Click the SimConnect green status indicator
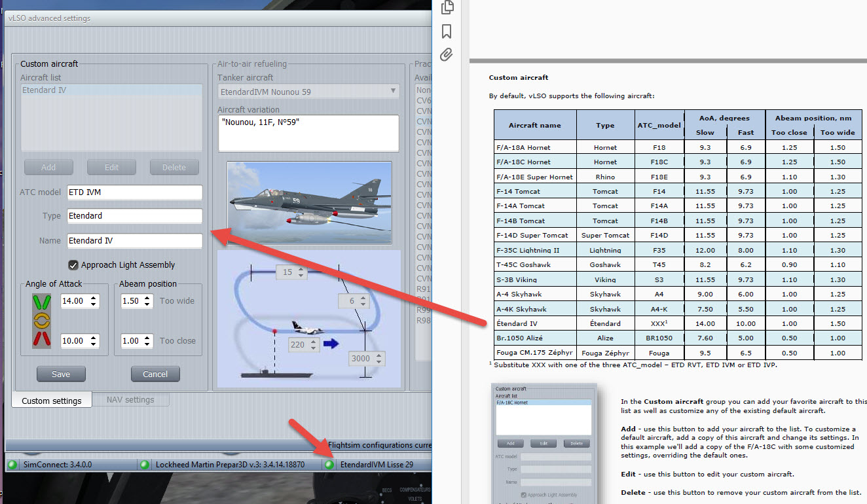This screenshot has width=867, height=504. (x=12, y=465)
